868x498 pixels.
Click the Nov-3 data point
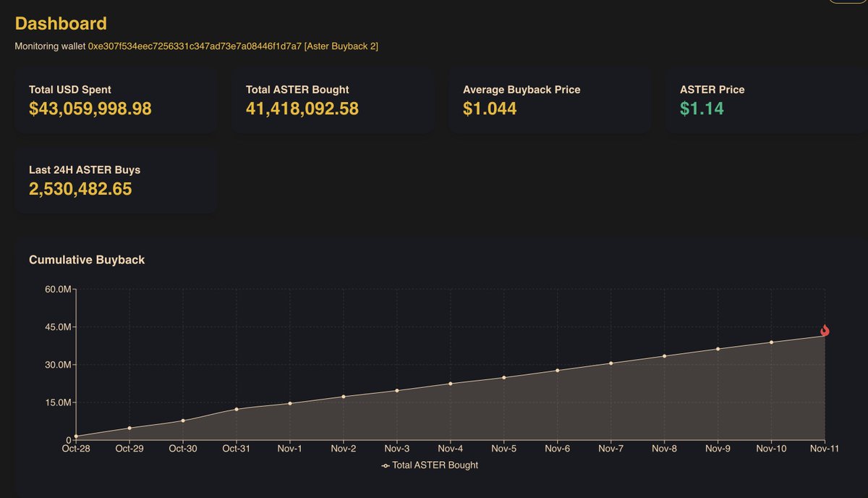click(x=397, y=390)
